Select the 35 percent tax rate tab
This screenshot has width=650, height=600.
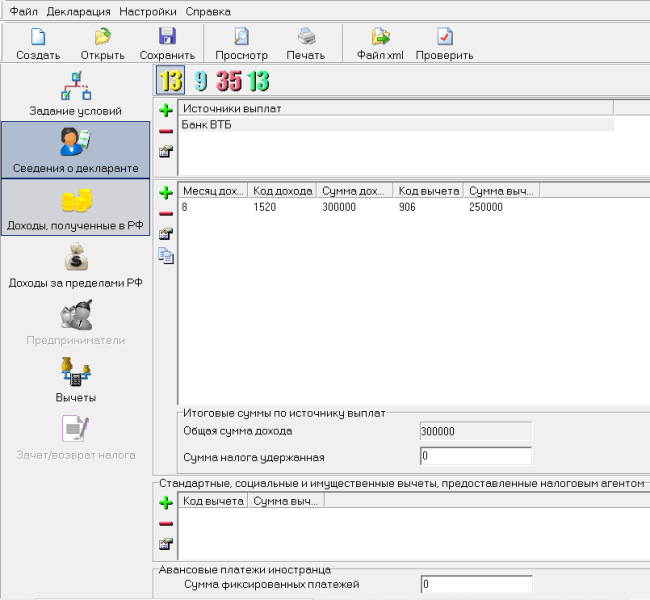(x=229, y=81)
